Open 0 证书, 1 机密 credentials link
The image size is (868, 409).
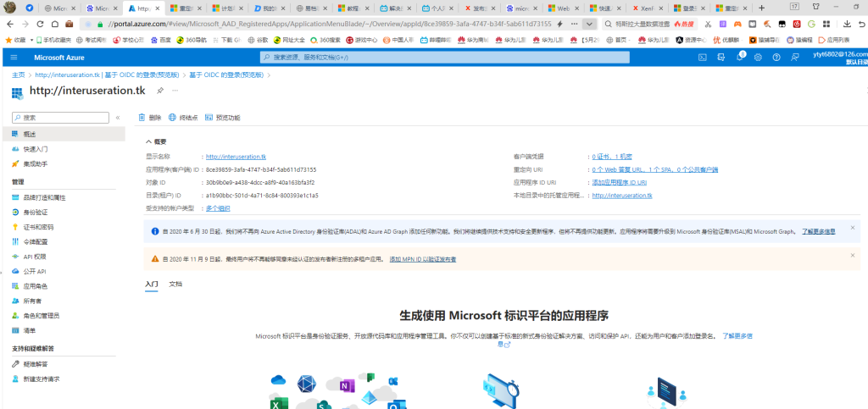(612, 157)
